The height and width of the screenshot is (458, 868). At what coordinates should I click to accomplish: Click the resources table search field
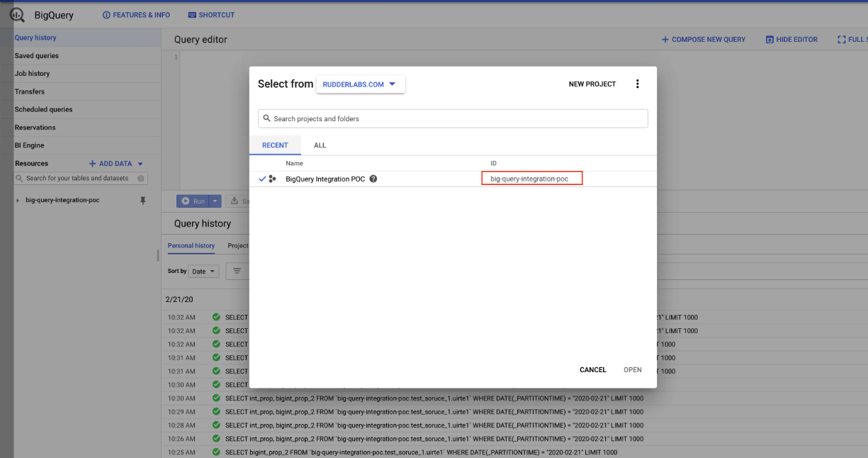pos(81,179)
